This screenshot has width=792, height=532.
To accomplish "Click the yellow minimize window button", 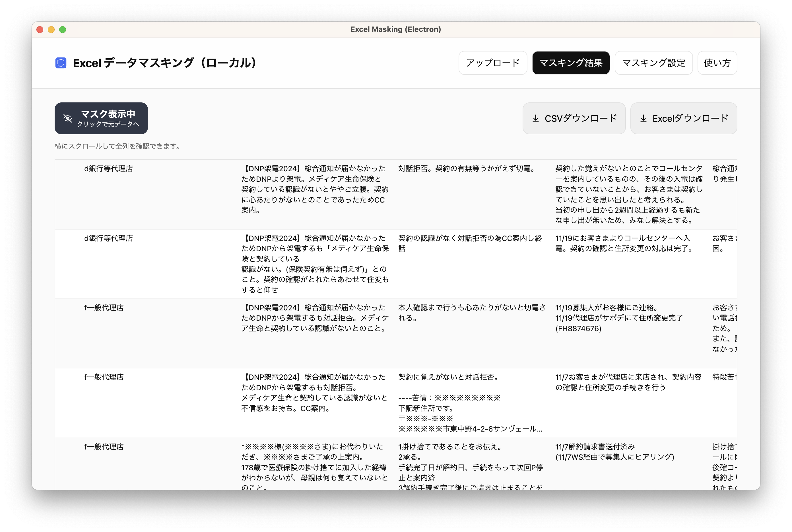I will [x=51, y=30].
